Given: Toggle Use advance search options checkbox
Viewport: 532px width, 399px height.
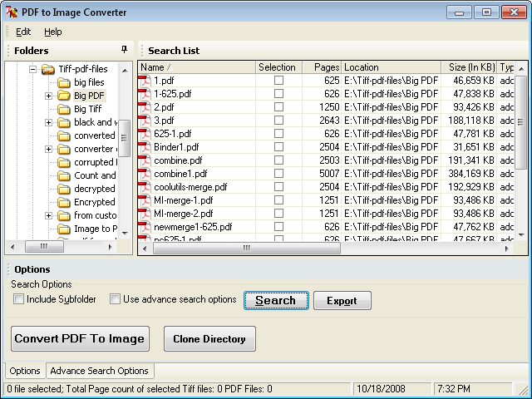Looking at the screenshot, I should point(116,299).
